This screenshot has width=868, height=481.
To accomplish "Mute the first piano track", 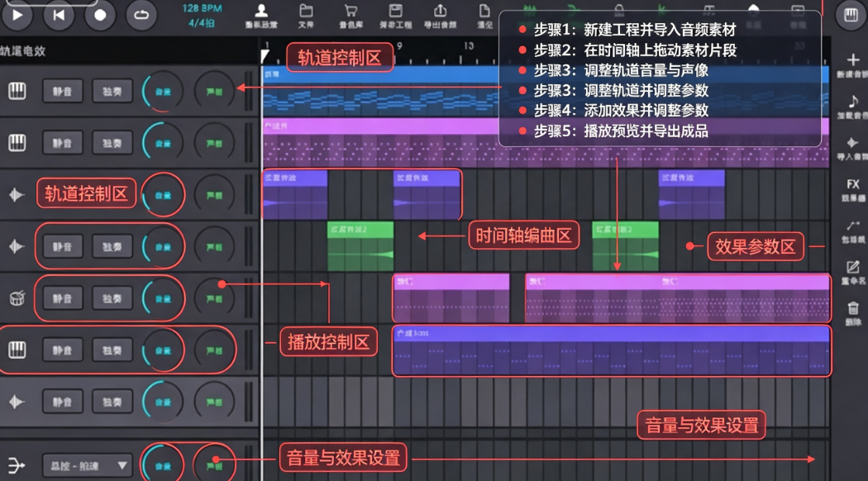I will coord(63,92).
